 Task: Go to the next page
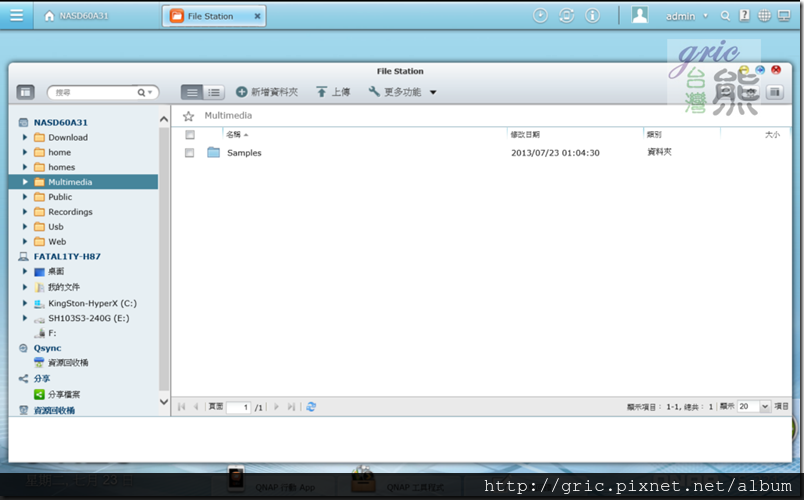(276, 407)
